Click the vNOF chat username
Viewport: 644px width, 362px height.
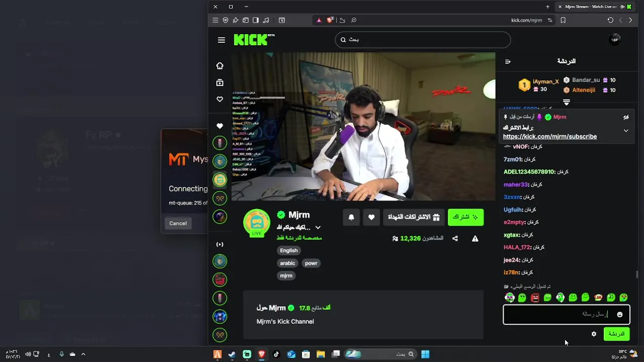point(521,147)
